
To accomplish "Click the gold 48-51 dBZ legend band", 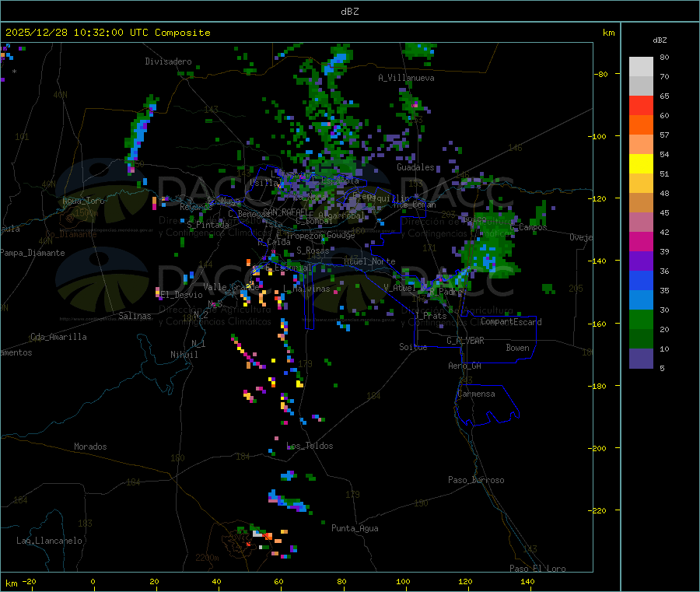I will point(641,184).
